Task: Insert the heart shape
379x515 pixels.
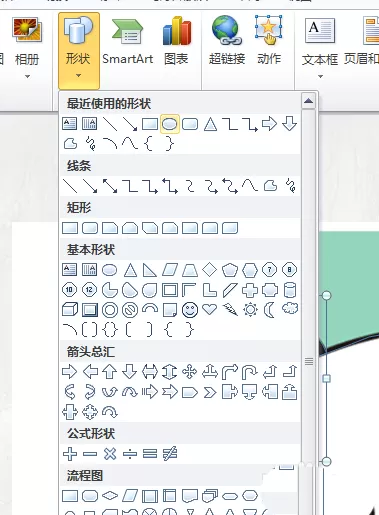Action: tap(210, 309)
